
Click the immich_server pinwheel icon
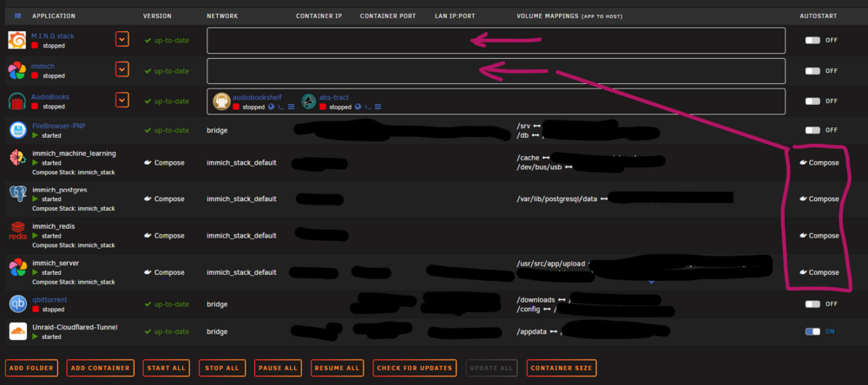pyautogui.click(x=17, y=268)
